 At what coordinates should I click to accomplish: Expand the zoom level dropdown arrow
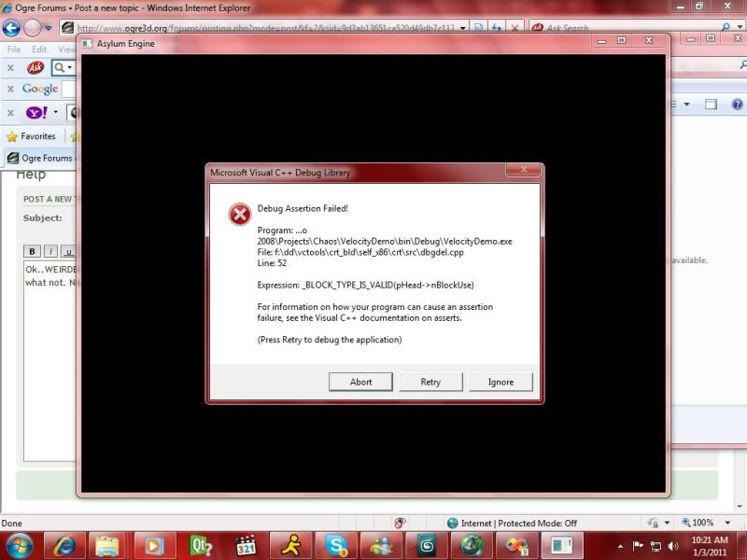click(x=727, y=523)
